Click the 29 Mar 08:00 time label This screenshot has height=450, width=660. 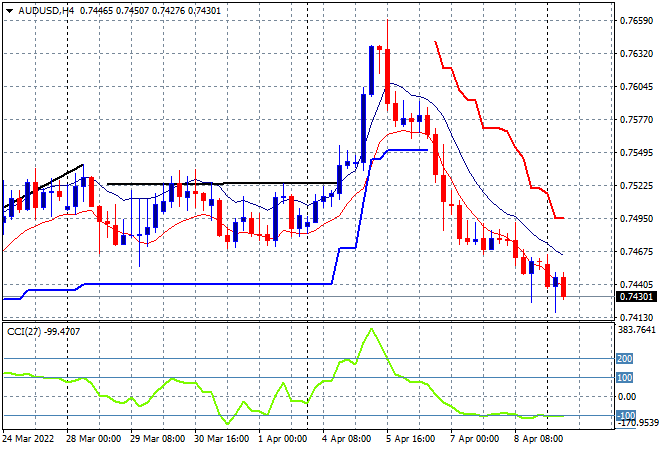click(157, 439)
